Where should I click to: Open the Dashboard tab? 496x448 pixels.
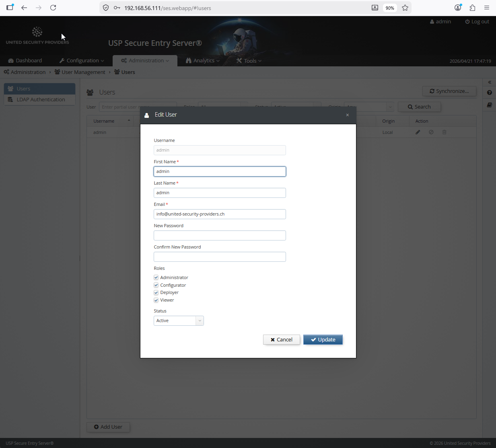point(25,61)
